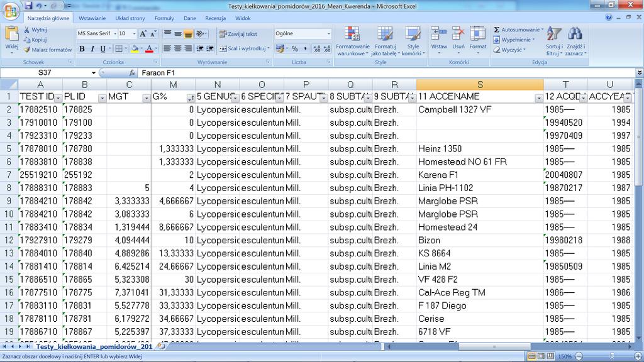Open Excel Help question mark icon
The image size is (644, 362).
point(609,18)
